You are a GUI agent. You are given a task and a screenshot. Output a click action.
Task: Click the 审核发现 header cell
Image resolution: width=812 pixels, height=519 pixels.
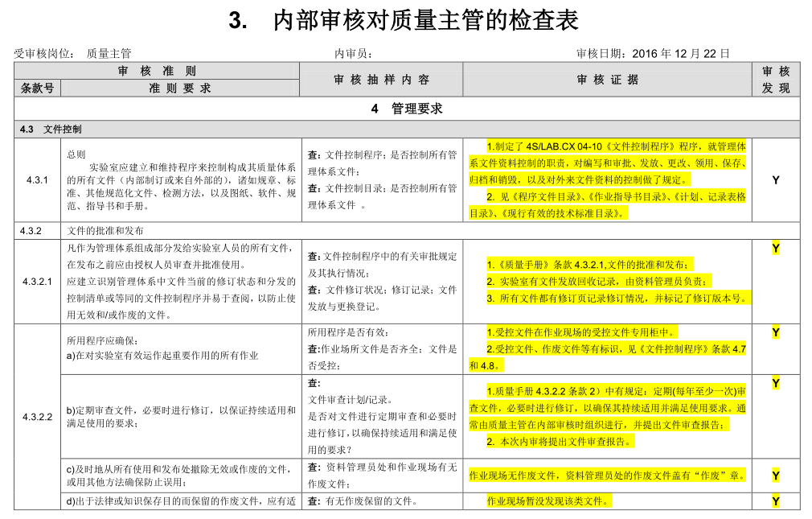pyautogui.click(x=776, y=80)
